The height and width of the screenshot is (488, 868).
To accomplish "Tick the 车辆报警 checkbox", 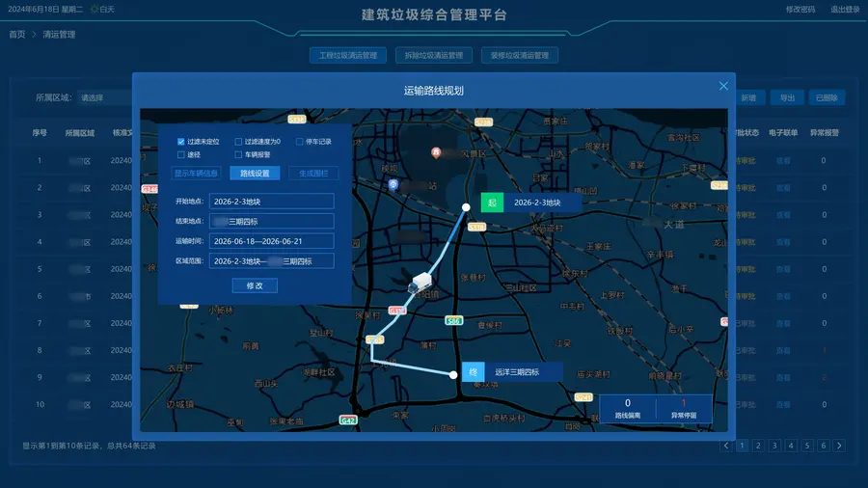I will pos(238,155).
